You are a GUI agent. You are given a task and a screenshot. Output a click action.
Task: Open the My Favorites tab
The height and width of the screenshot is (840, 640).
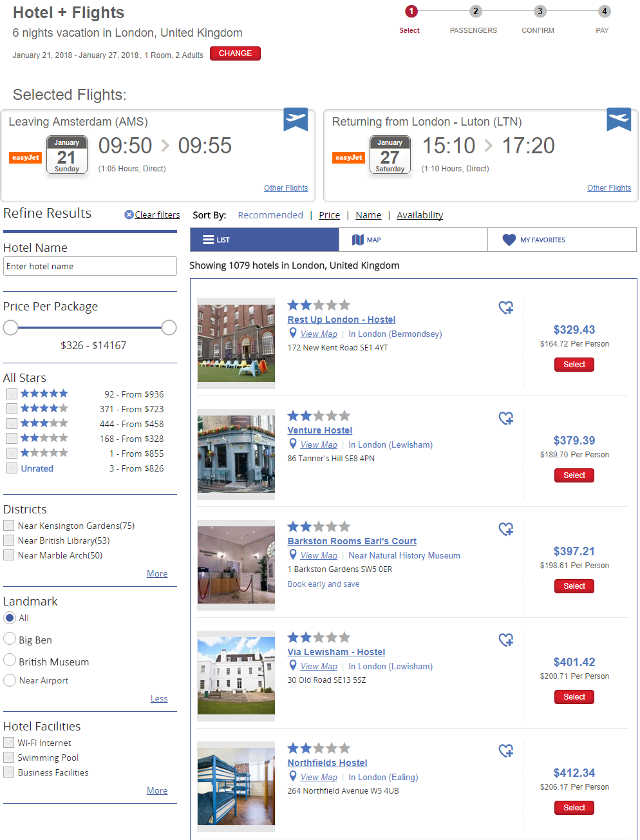click(x=562, y=240)
